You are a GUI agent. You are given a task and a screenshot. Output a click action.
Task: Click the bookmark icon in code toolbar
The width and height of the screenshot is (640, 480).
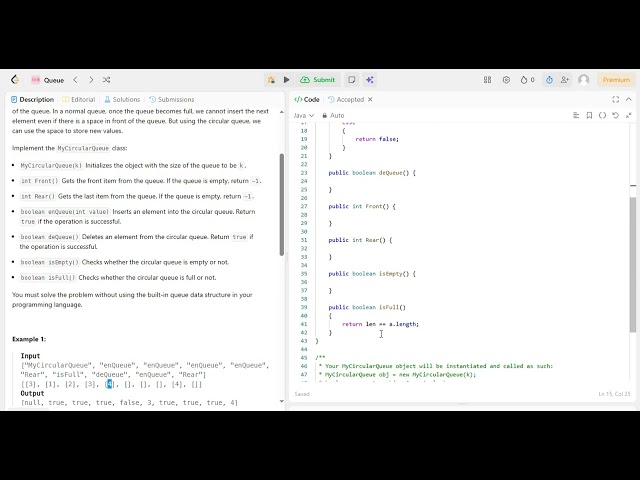pyautogui.click(x=589, y=115)
